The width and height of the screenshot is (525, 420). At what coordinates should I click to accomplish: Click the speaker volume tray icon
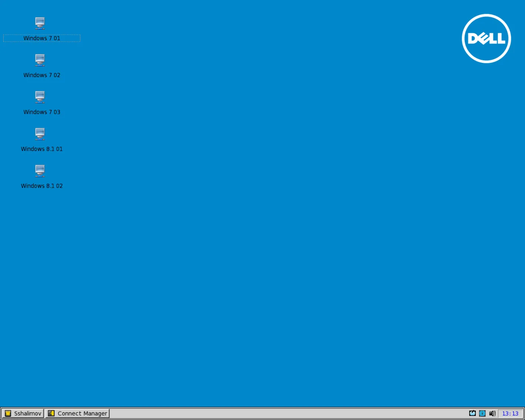pos(492,413)
